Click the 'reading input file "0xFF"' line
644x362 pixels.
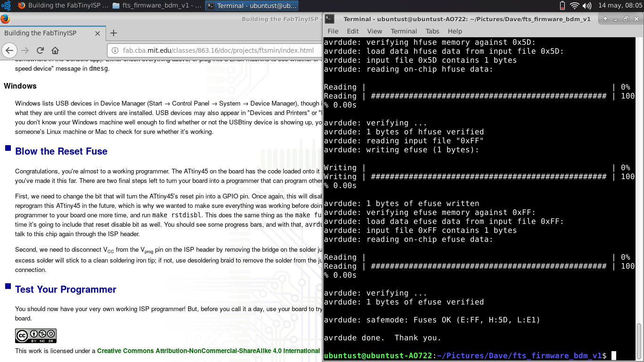coord(404,140)
